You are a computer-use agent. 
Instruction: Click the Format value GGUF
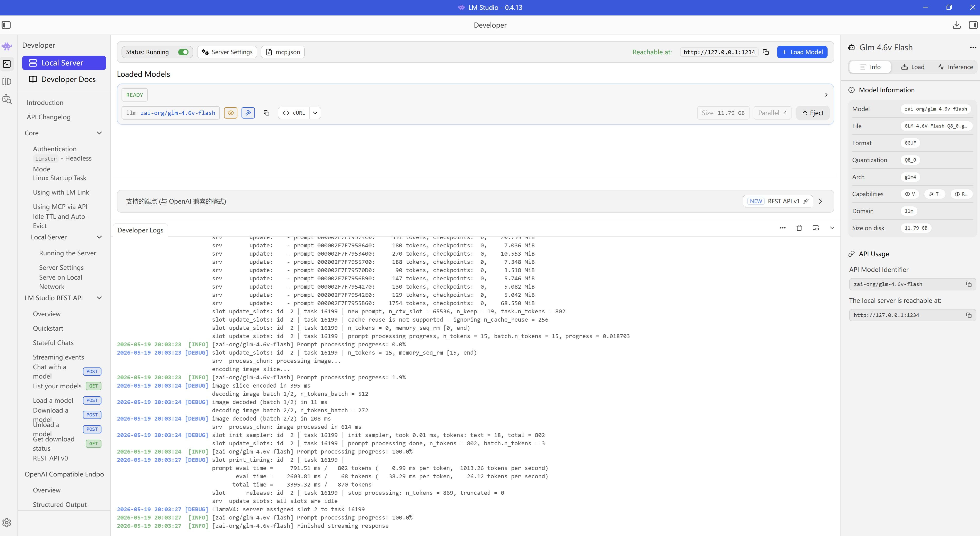910,143
